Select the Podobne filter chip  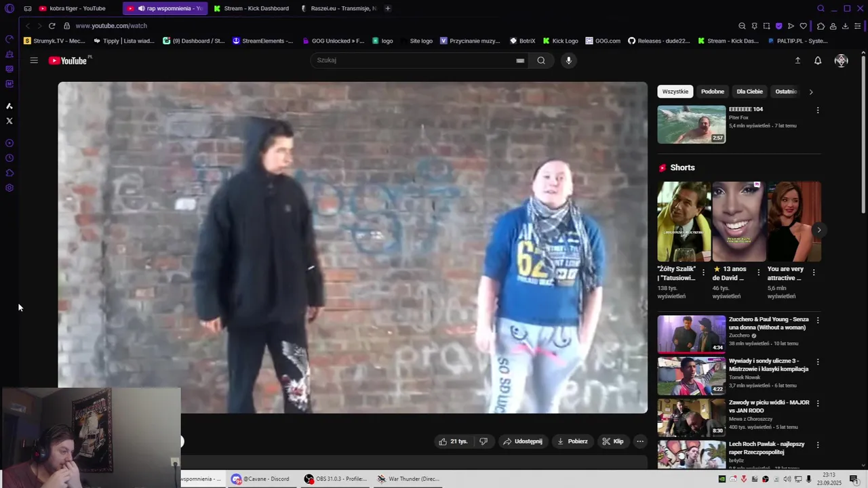coord(713,91)
